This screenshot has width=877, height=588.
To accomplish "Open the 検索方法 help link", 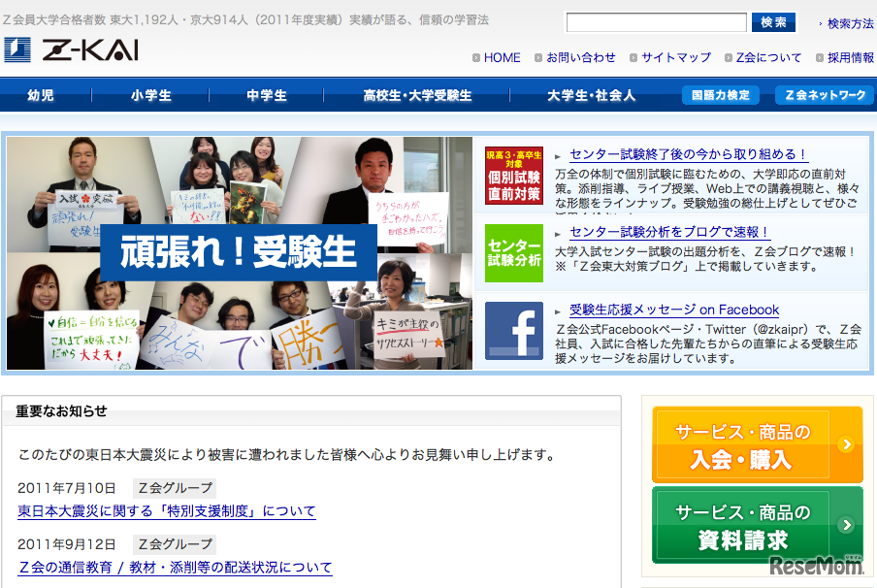I will (850, 23).
